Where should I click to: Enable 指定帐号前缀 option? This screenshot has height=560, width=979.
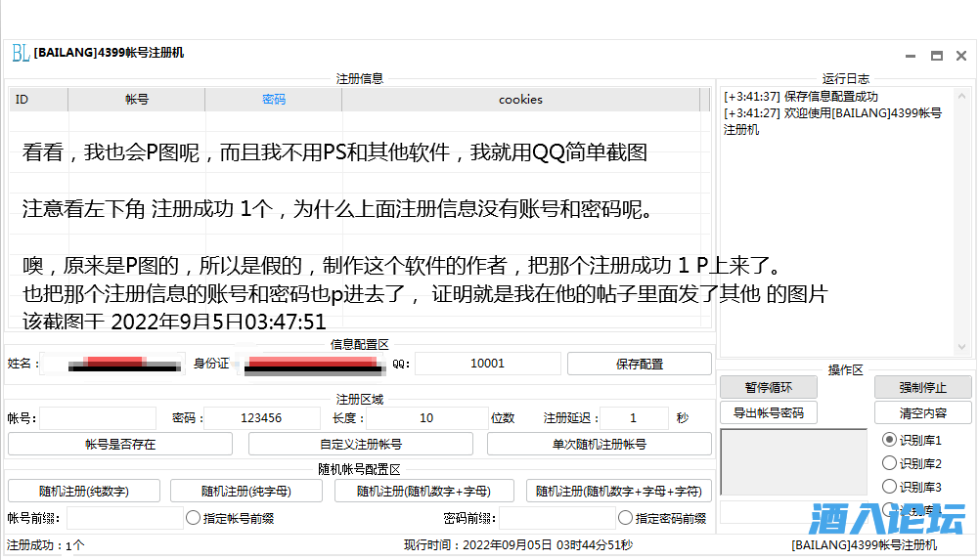194,518
